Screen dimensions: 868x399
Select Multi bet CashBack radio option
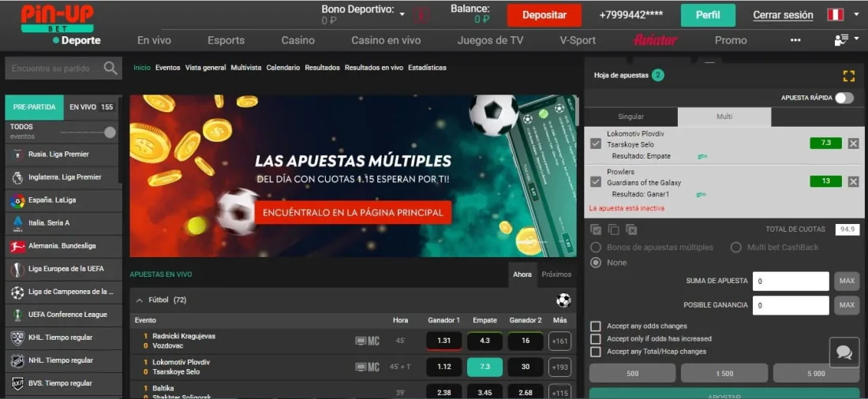coord(735,248)
